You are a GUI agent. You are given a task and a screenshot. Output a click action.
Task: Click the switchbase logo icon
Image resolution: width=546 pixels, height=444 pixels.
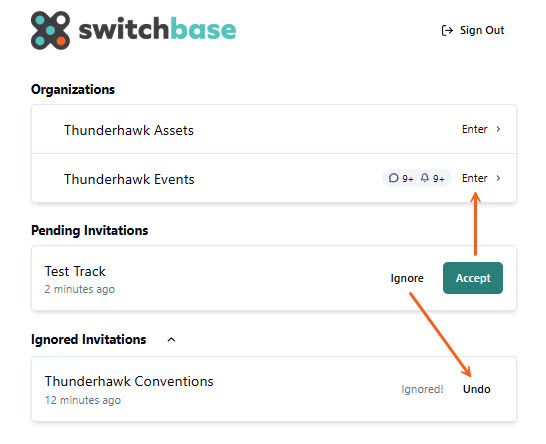(x=50, y=30)
